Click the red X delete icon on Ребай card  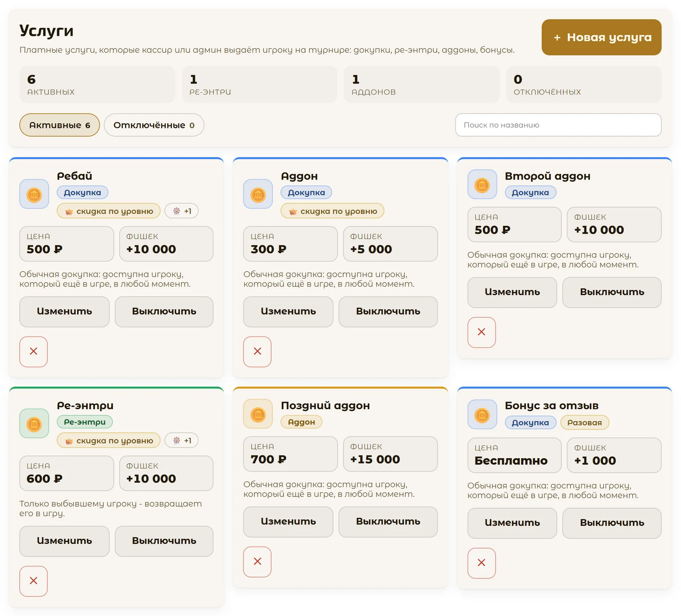[x=34, y=351]
